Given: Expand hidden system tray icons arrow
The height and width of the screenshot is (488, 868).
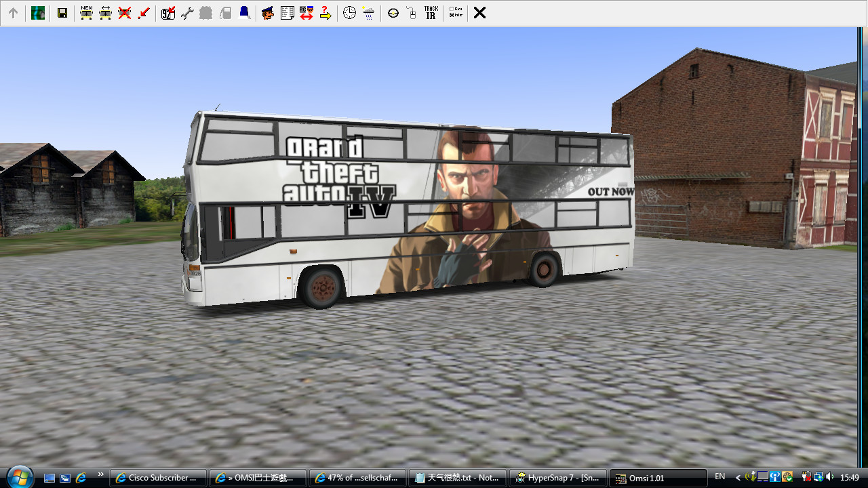Looking at the screenshot, I should 738,478.
